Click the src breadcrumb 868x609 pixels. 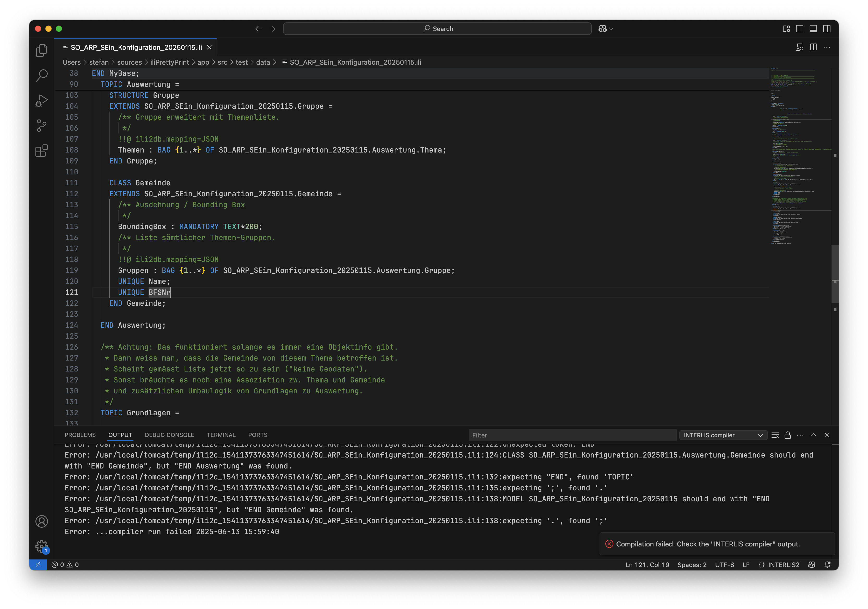222,62
